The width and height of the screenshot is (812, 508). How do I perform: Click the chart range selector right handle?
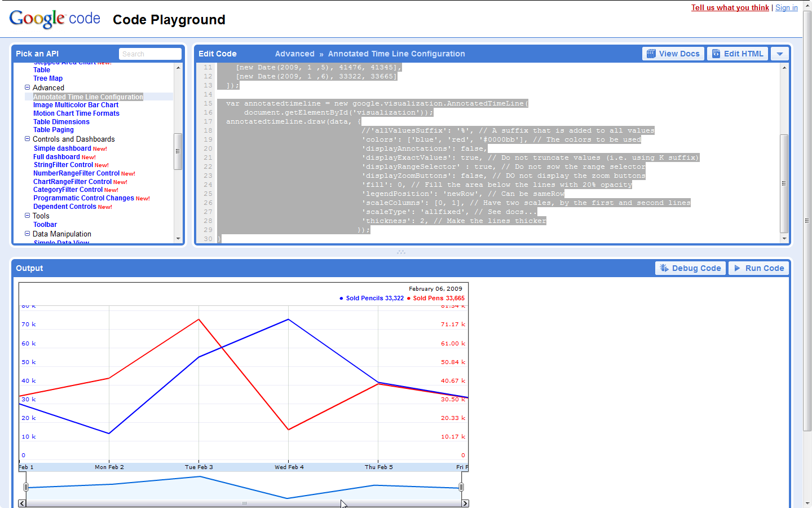tap(461, 487)
